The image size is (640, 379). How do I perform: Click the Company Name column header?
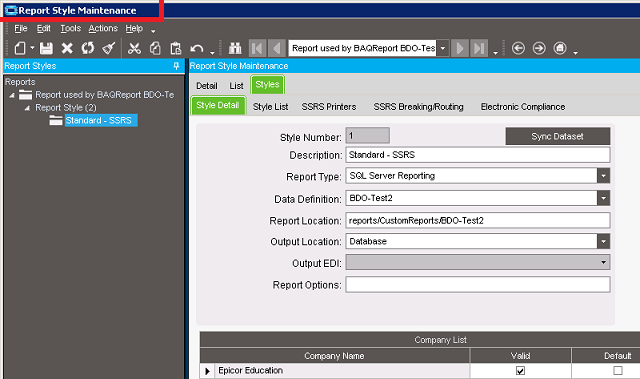click(x=334, y=356)
